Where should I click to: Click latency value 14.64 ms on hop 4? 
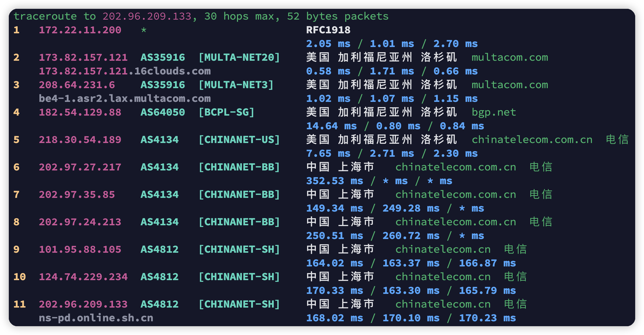click(332, 126)
